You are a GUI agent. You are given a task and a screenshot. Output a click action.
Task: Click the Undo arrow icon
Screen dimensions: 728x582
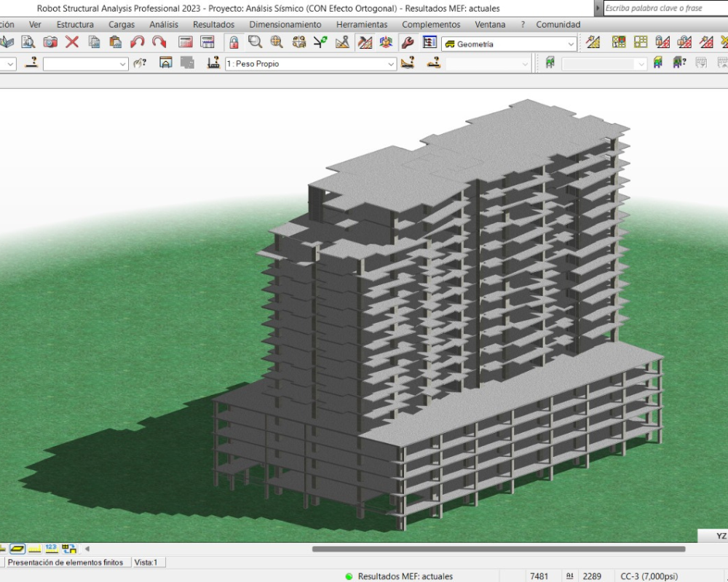coord(137,42)
